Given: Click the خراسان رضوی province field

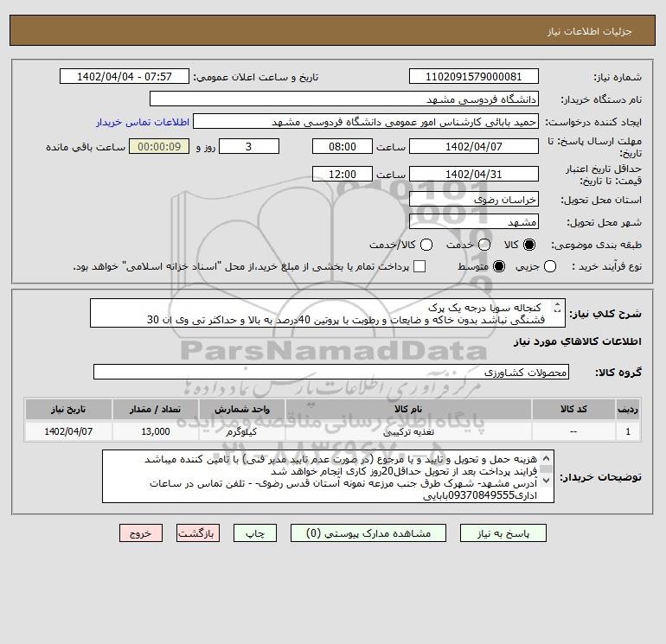Looking at the screenshot, I should pyautogui.click(x=474, y=200).
